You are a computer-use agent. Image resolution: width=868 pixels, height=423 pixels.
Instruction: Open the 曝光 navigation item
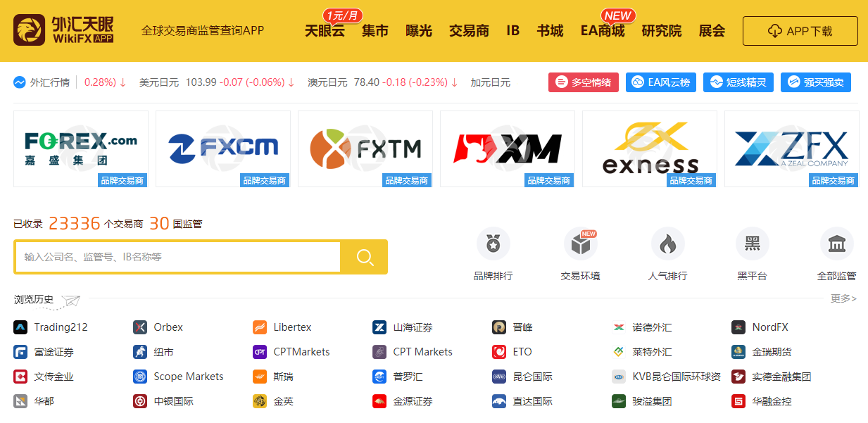click(419, 31)
